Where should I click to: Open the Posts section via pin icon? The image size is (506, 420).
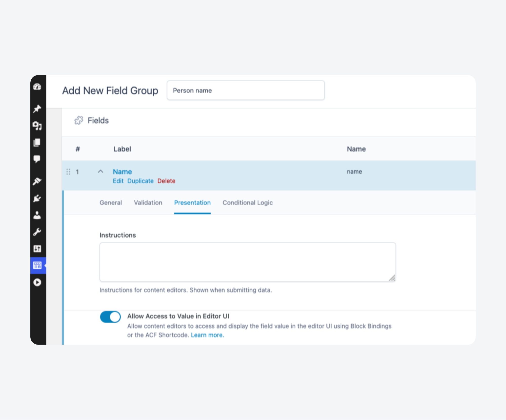click(37, 109)
